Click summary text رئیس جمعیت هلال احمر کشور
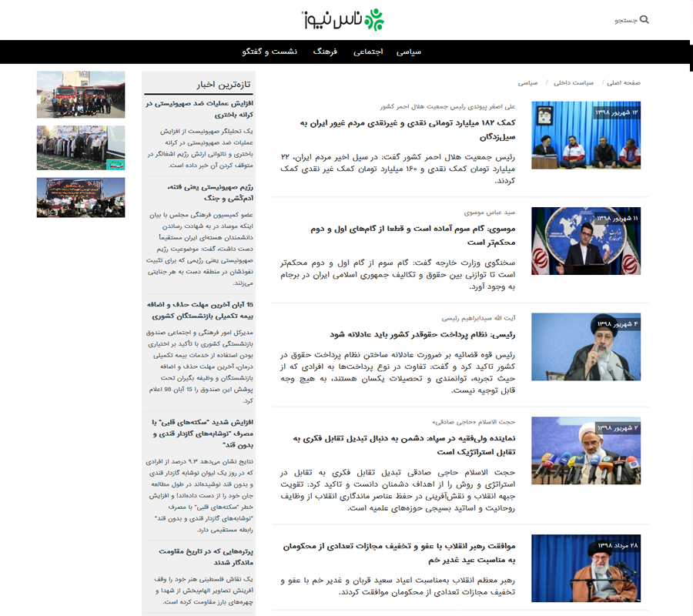693x616 pixels. click(x=398, y=169)
